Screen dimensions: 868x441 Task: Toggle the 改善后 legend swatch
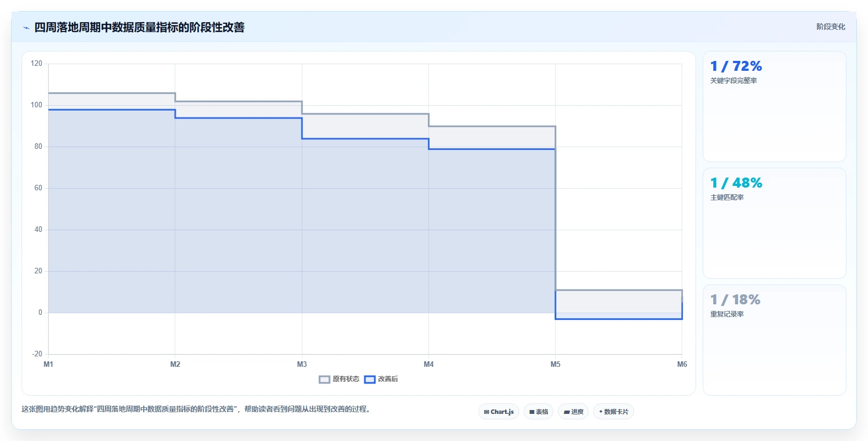[x=370, y=379]
